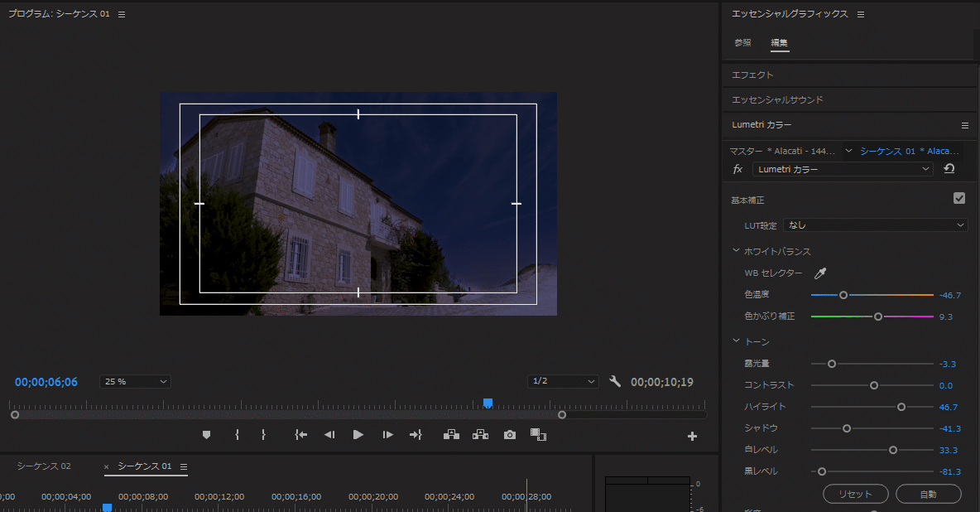Export a frame with camera icon

(510, 434)
